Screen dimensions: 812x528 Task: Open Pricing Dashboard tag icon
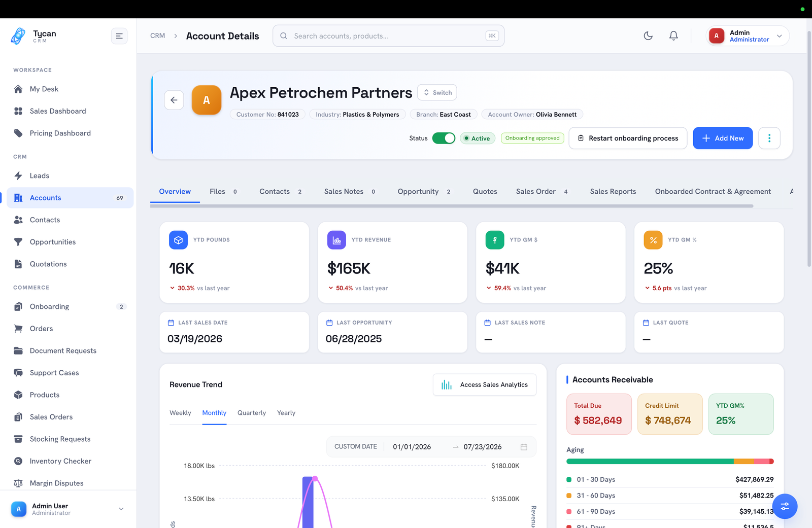click(x=18, y=133)
